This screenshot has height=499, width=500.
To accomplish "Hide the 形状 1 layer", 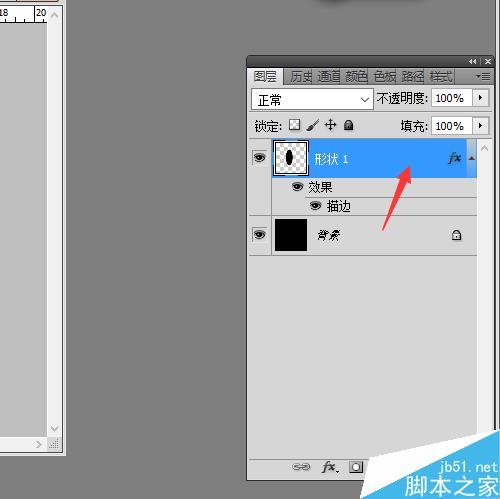I will [x=260, y=157].
